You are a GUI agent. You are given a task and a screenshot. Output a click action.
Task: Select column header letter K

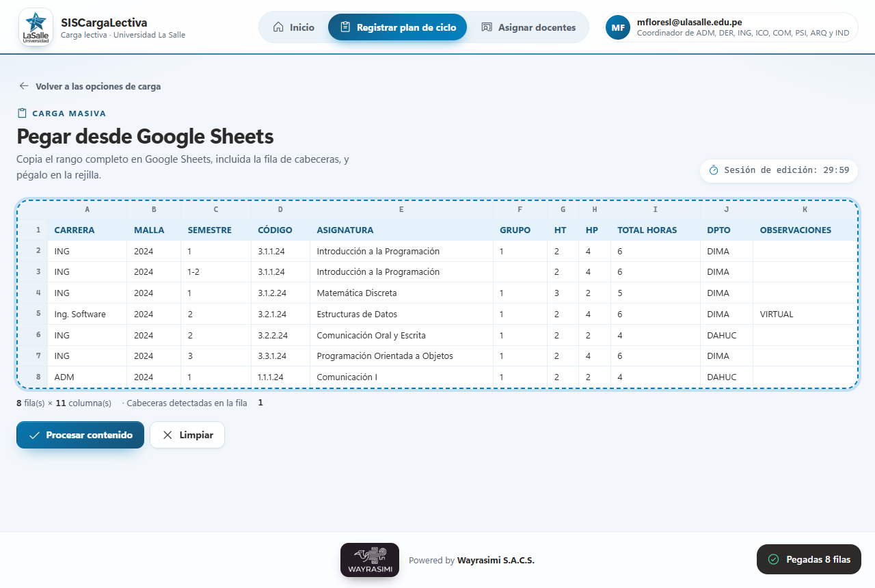point(805,209)
